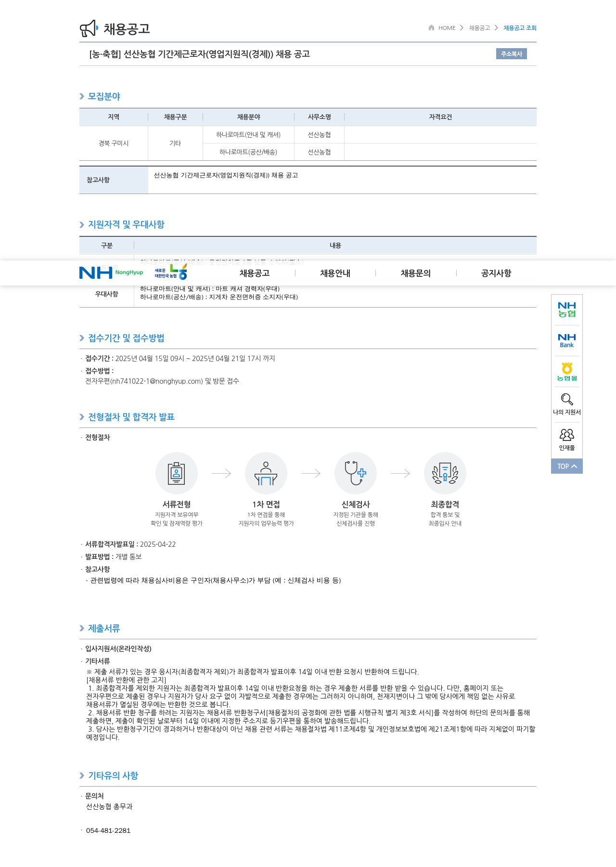Click the 접수기간 및 접수방법 section chevron
Viewport: 616px width, 867px height.
click(x=82, y=338)
